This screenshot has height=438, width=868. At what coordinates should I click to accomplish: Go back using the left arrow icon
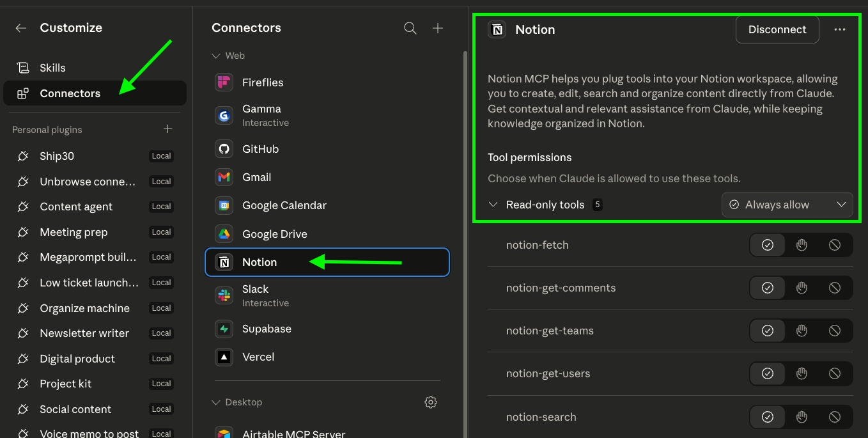click(x=21, y=28)
